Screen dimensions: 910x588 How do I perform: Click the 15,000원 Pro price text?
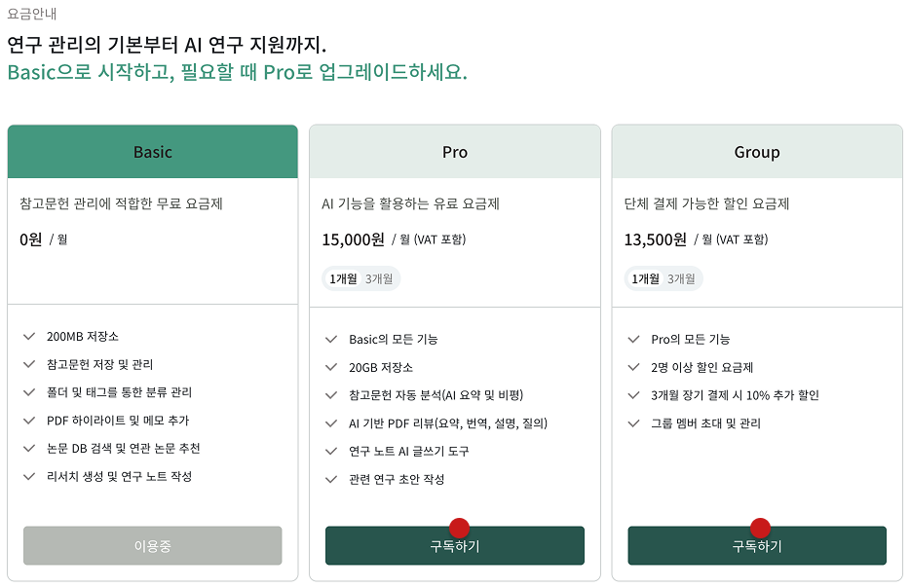[x=353, y=239]
